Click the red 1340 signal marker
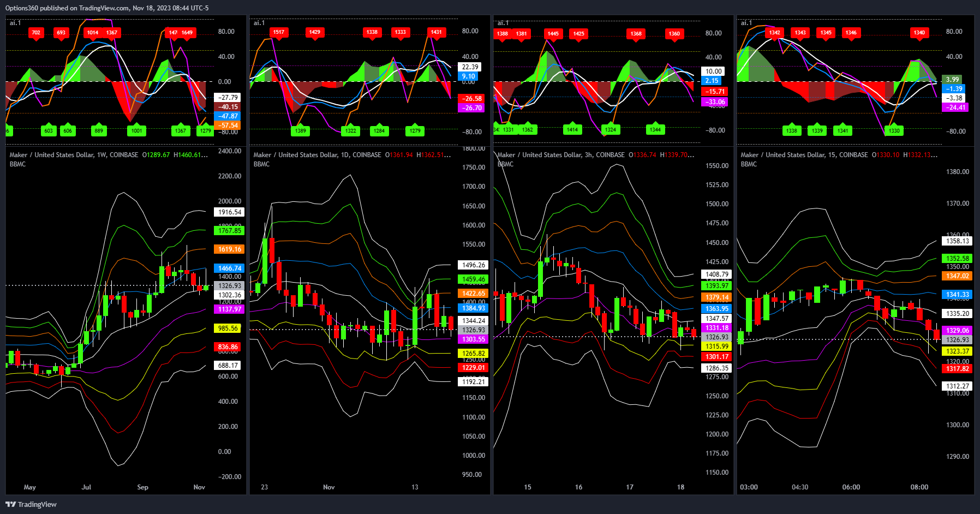 pos(919,33)
